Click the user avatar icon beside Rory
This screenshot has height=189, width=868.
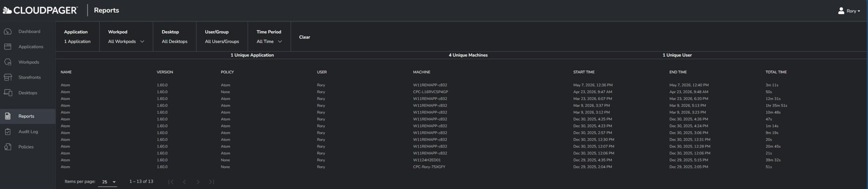[841, 11]
